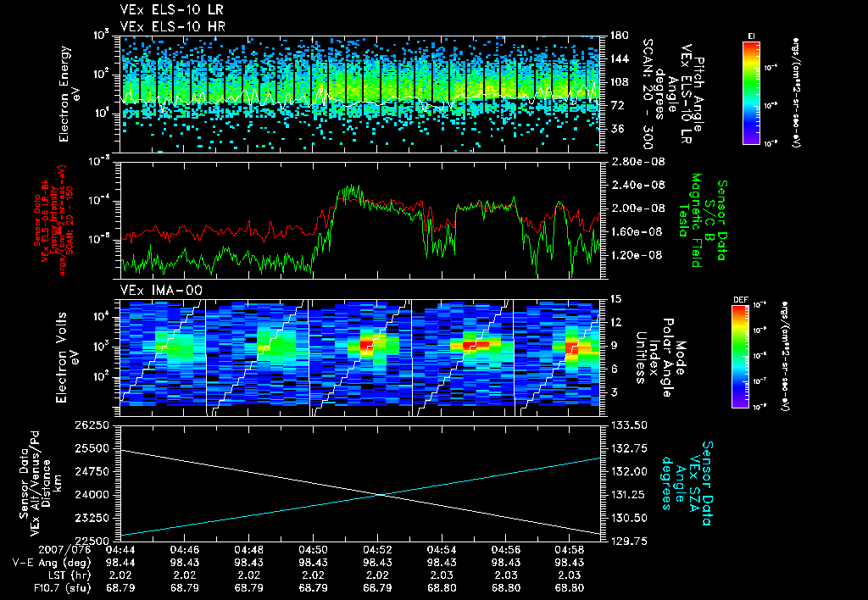
Task: Click the '26250' altitude axis tick
Action: coord(92,425)
